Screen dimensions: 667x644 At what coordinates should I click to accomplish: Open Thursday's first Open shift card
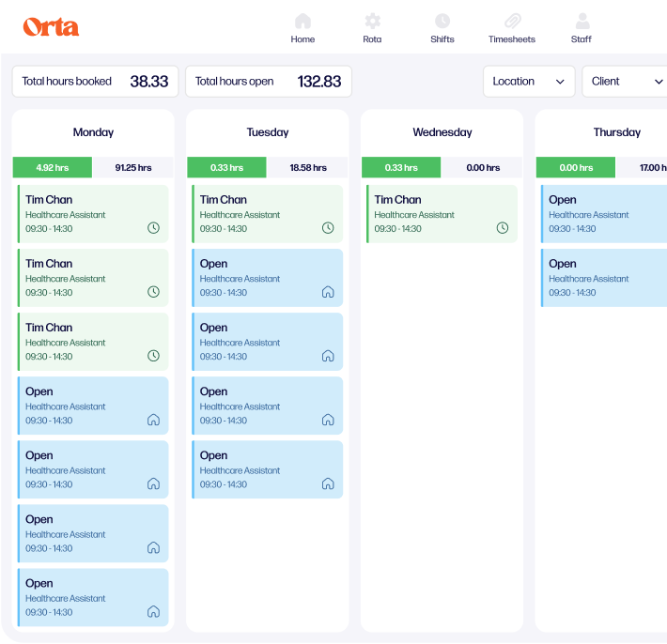[604, 214]
